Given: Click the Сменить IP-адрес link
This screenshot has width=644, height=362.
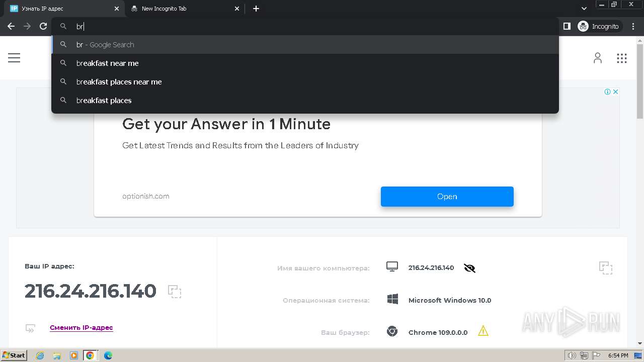Looking at the screenshot, I should click(x=82, y=328).
